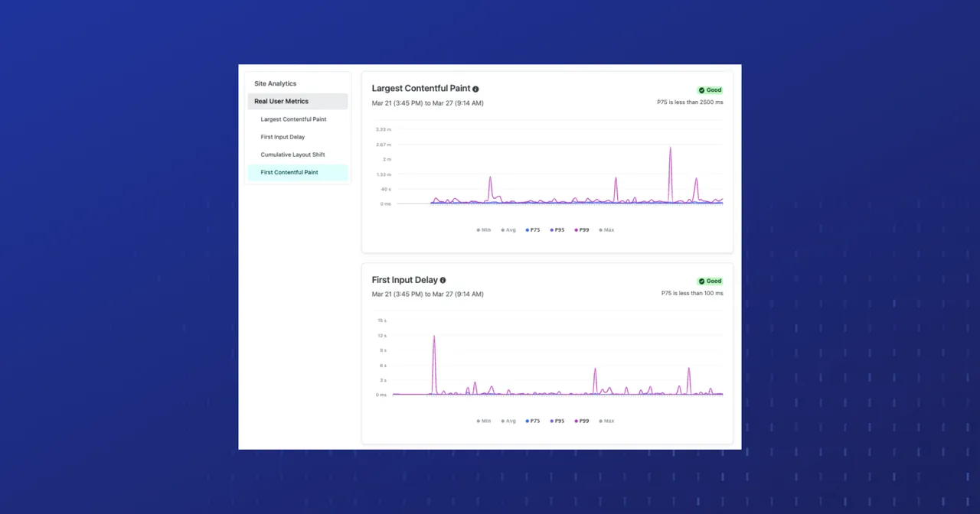
Task: Open First Input Delay from the sidebar
Action: tap(283, 137)
